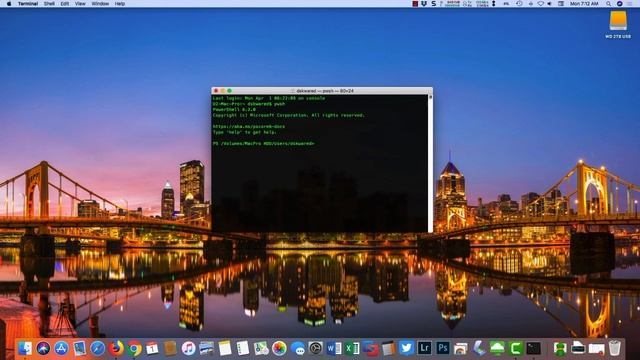Open Spotlight search in the menu bar
Image resolution: width=640 pixels, height=360 pixels.
point(608,4)
